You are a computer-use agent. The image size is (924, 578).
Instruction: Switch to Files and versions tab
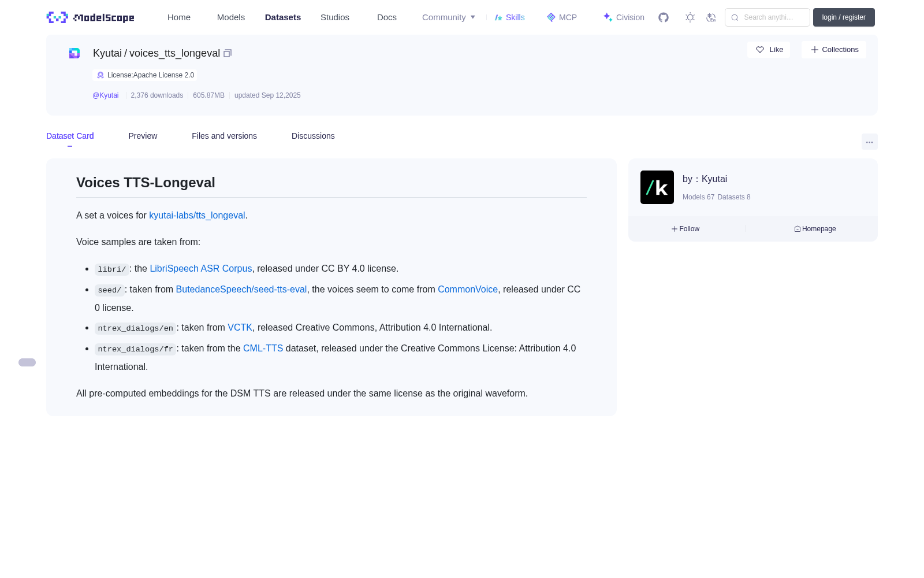[x=224, y=136]
